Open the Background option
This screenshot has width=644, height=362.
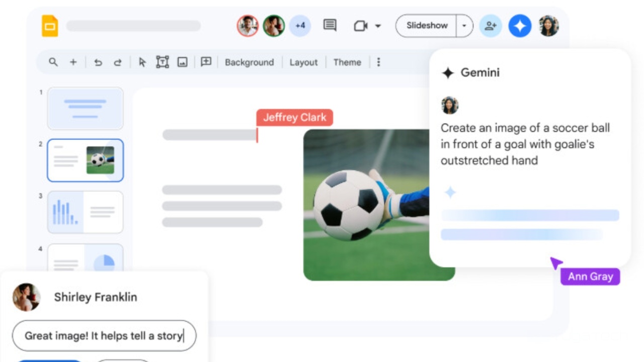(x=249, y=62)
